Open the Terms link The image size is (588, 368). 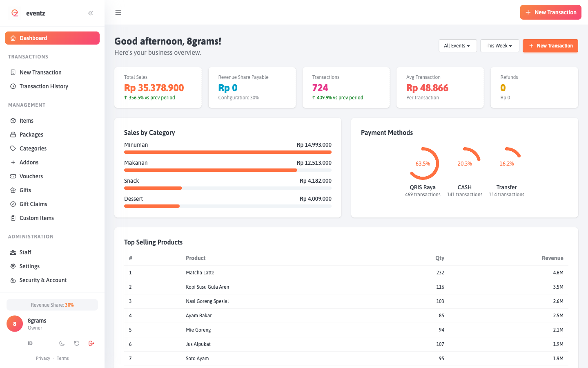63,358
